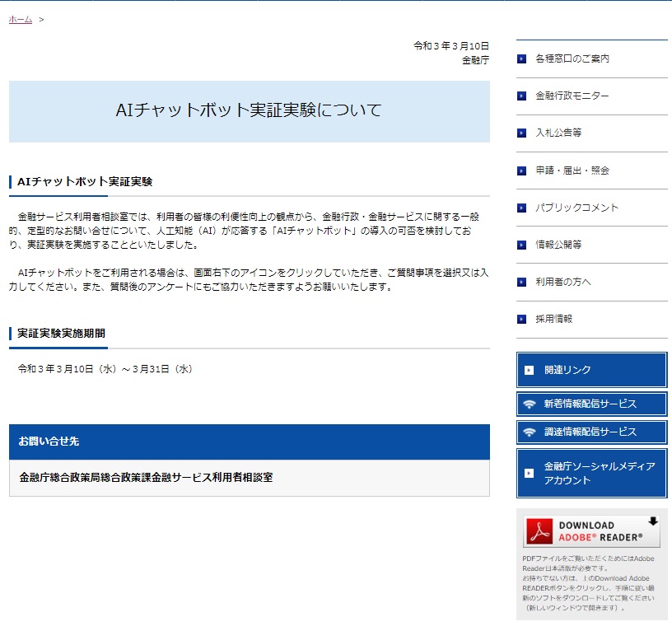Click the feed icon beside 調達情報配信サービス
This screenshot has width=672, height=631.
[530, 432]
